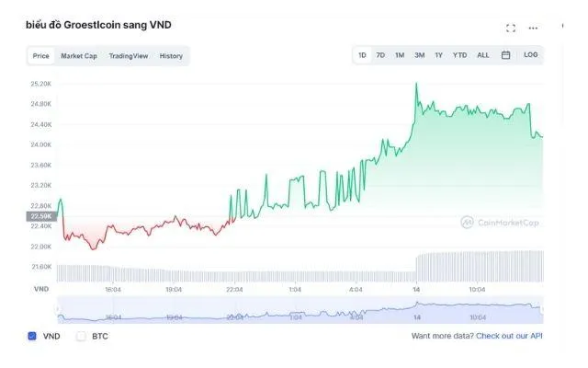Switch to the Market Cap tab
Screen dimensions: 588x368
(x=79, y=56)
